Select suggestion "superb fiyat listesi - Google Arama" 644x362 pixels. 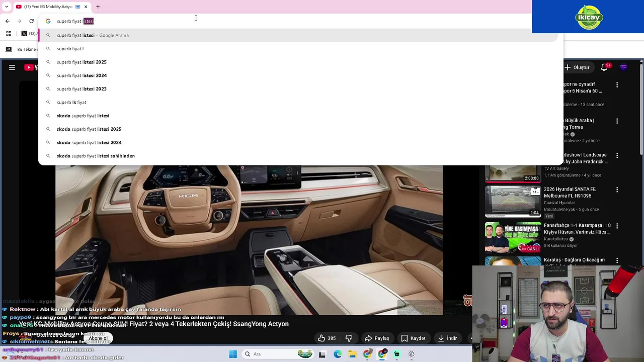pyautogui.click(x=298, y=35)
